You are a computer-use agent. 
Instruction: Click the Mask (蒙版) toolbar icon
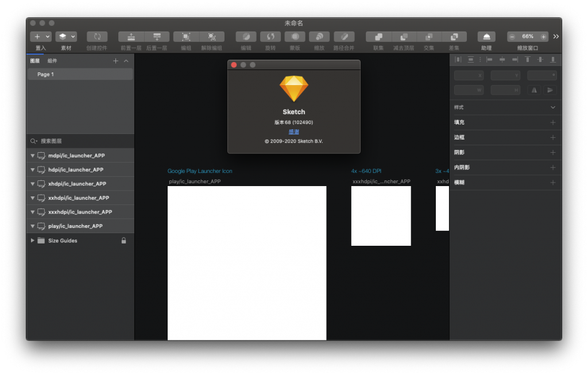[295, 37]
